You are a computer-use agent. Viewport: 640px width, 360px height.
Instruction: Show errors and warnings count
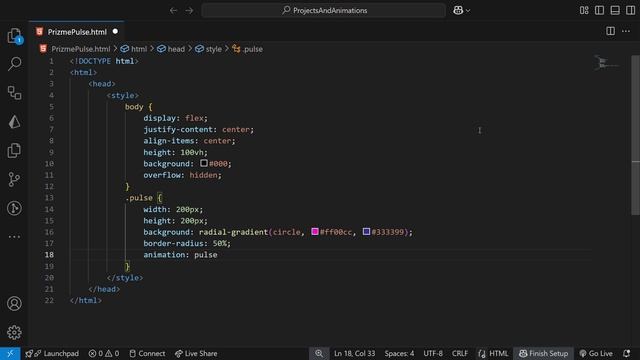coord(104,353)
